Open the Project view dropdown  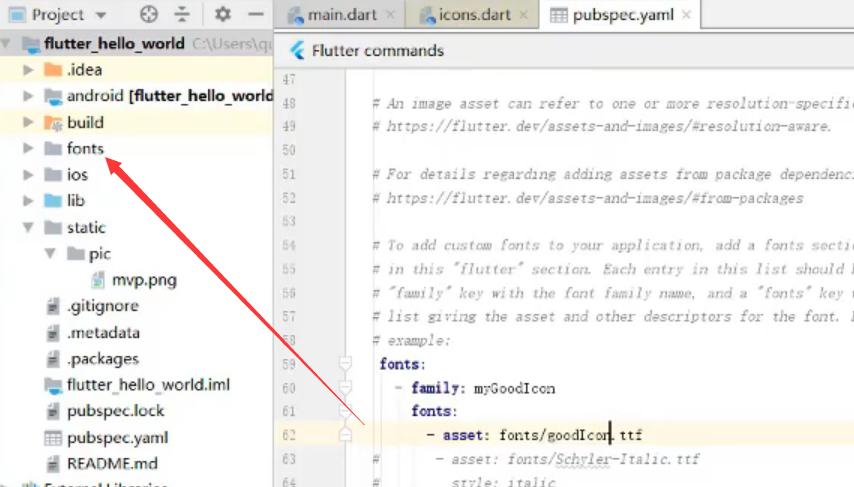(101, 15)
